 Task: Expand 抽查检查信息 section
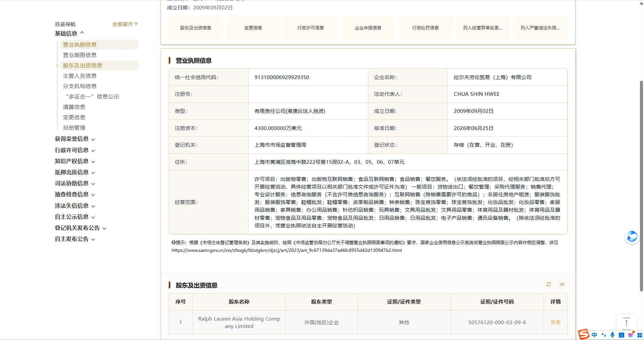(75, 194)
